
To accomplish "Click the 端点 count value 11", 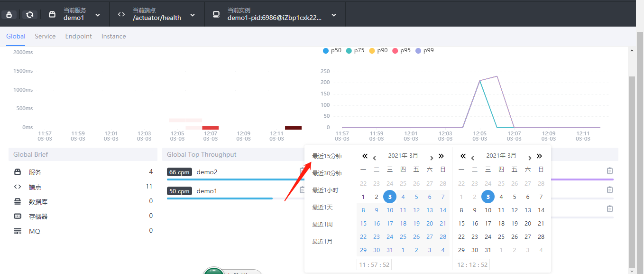I will pyautogui.click(x=149, y=187).
